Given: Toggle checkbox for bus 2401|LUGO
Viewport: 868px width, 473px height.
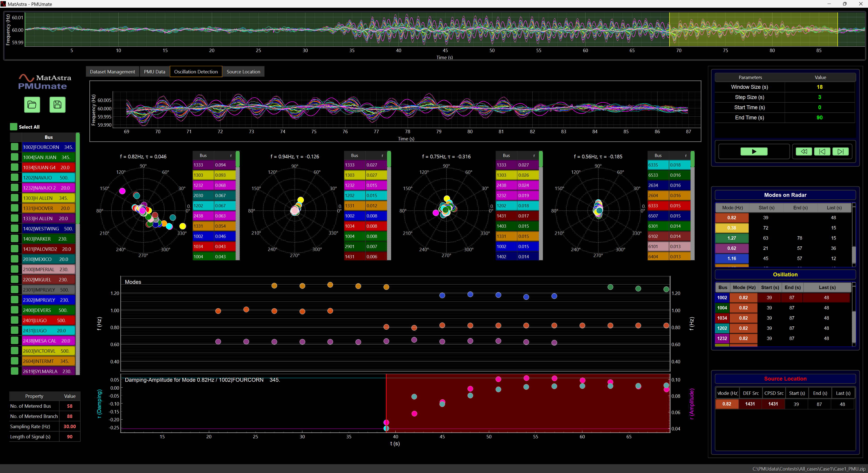Looking at the screenshot, I should click(x=14, y=320).
